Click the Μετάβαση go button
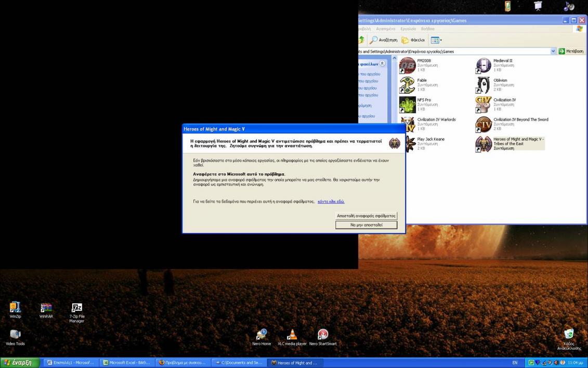The image size is (588, 368). tap(571, 52)
